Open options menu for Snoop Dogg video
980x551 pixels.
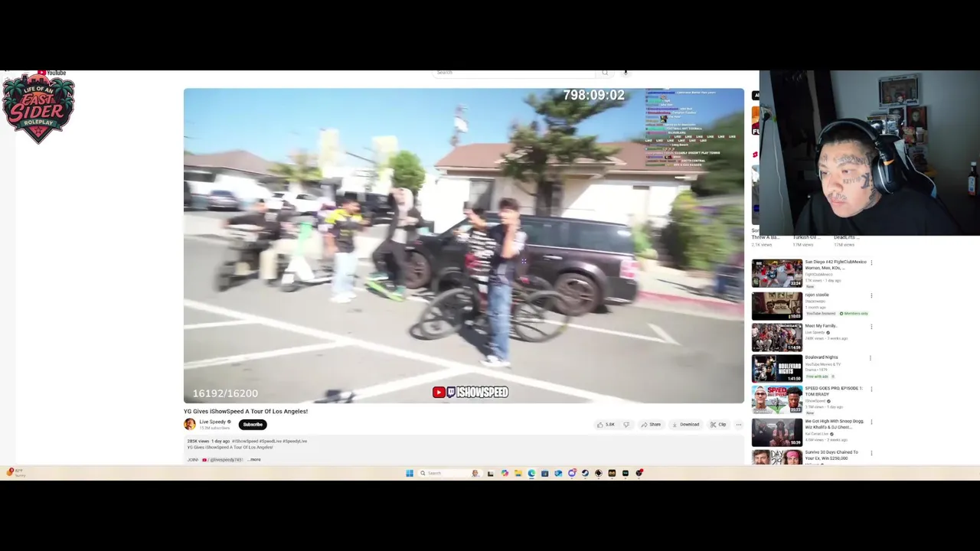(871, 422)
